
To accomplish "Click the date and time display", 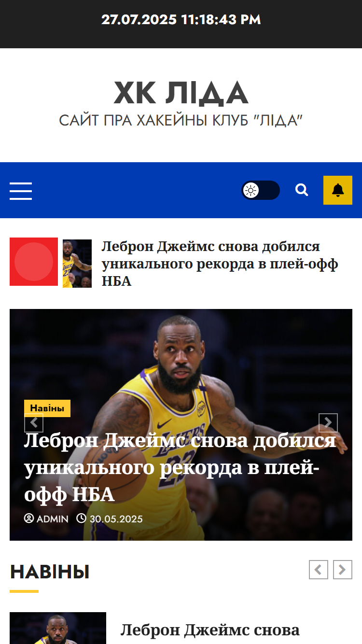I will [x=181, y=20].
